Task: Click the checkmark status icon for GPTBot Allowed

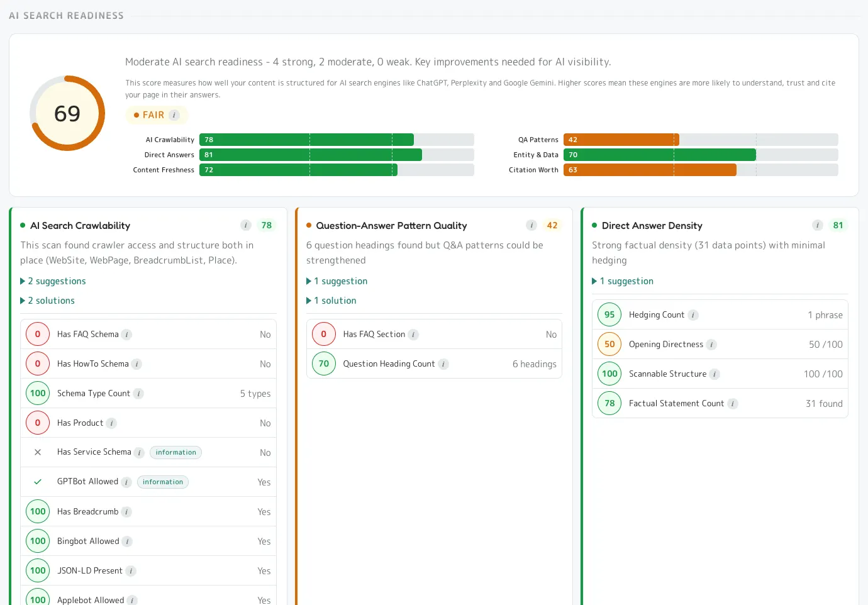Action: pyautogui.click(x=38, y=482)
